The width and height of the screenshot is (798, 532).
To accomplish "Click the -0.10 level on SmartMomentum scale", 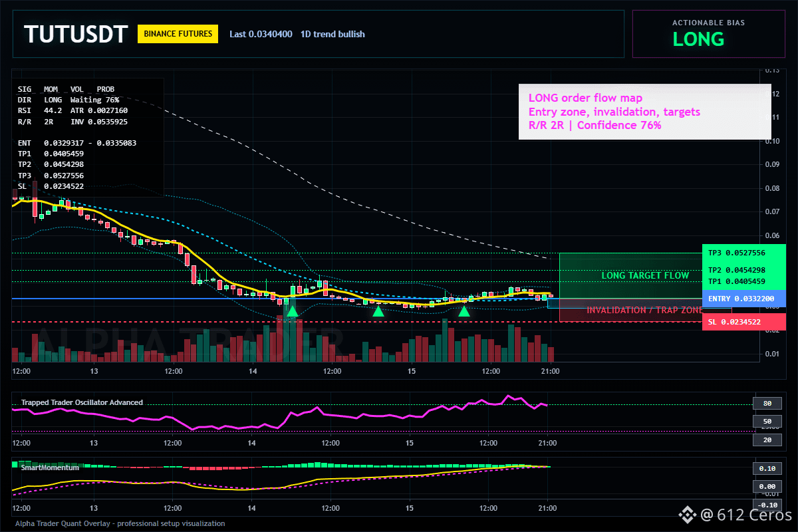I will coord(766,505).
